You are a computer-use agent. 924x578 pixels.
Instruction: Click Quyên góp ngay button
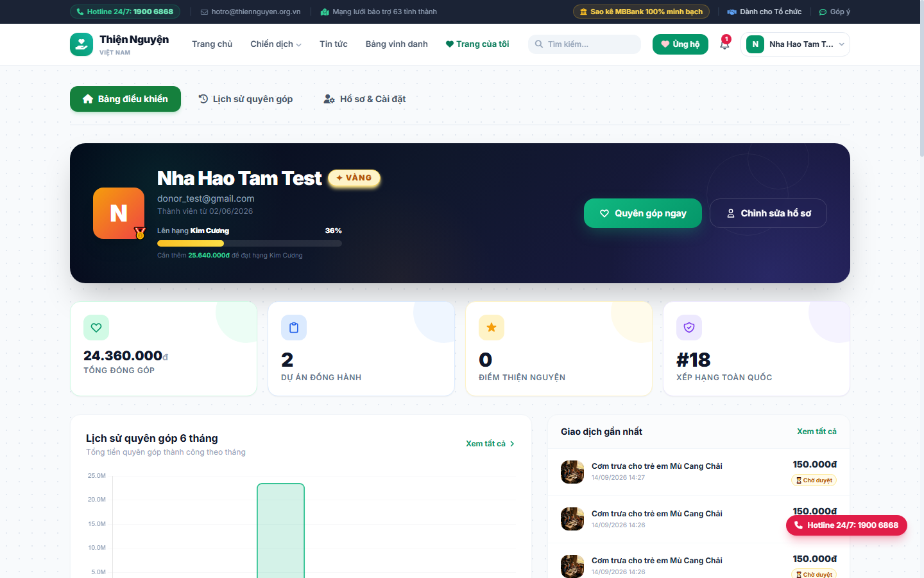[x=643, y=213]
